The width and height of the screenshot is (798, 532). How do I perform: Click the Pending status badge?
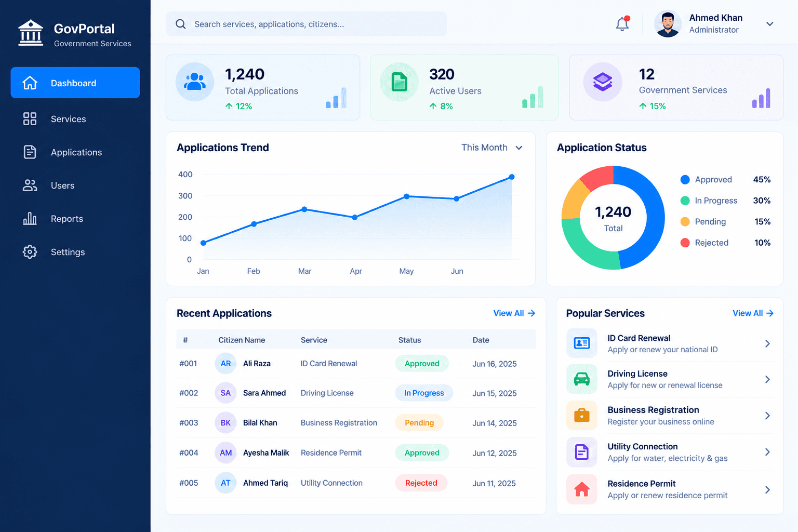pyautogui.click(x=419, y=423)
